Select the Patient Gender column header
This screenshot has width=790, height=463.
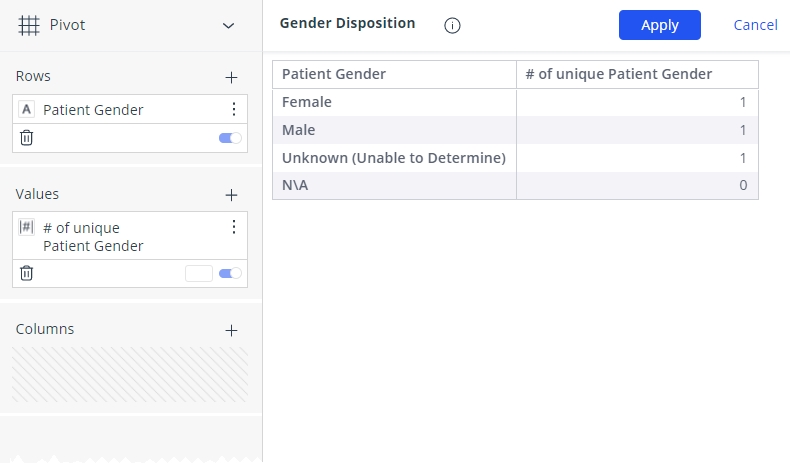pos(394,75)
